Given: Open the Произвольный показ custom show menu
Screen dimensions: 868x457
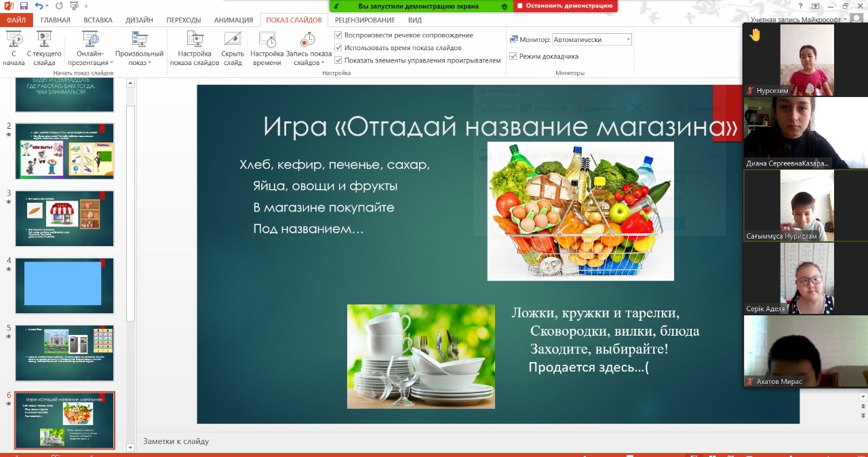Looking at the screenshot, I should coord(139,48).
